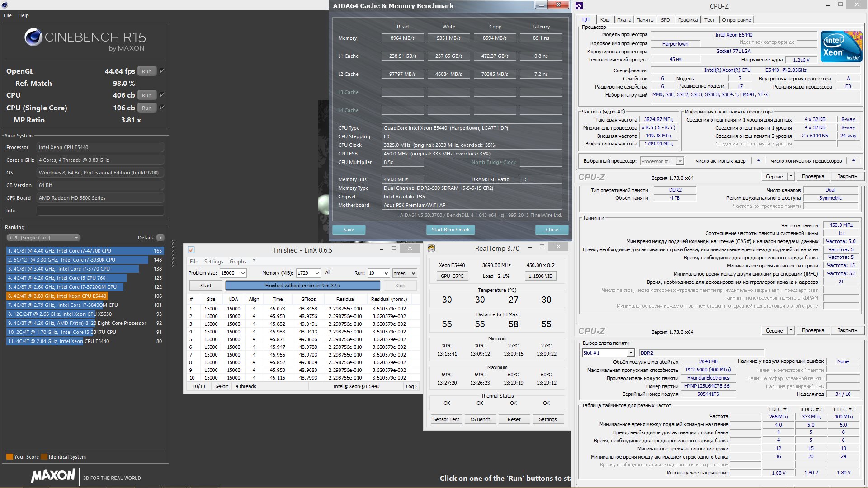
Task: Click the RealTemp title bar icon
Action: (431, 248)
